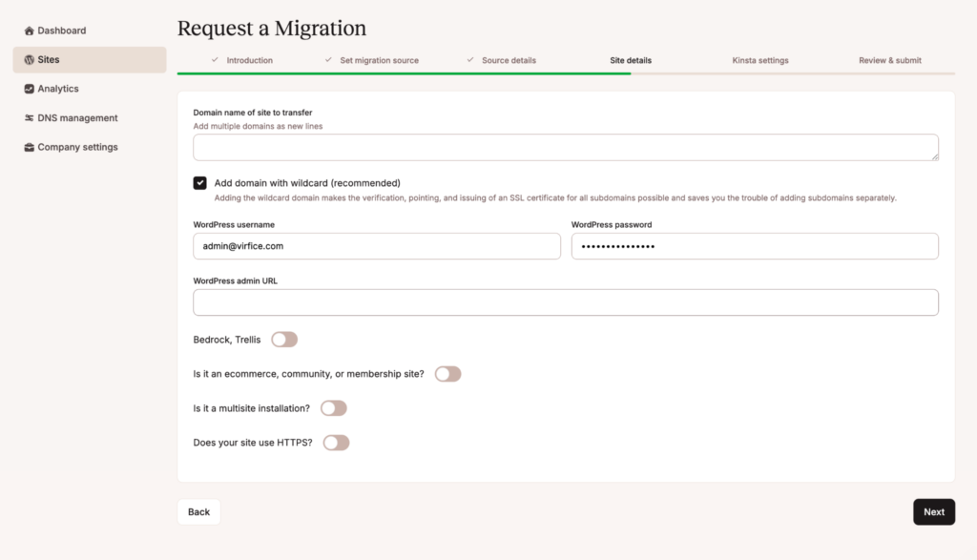977x560 pixels.
Task: Click the Company settings briefcase icon
Action: point(28,147)
